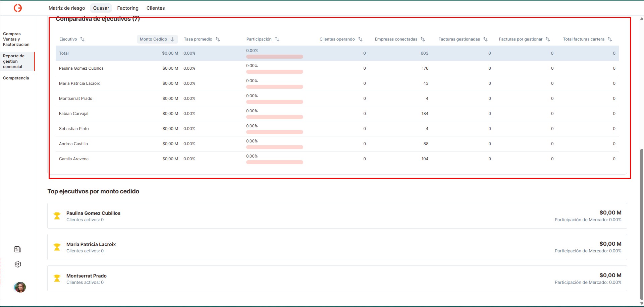Screen dimensions: 644x307
Task: Open the settings gear icon
Action: tap(18, 264)
